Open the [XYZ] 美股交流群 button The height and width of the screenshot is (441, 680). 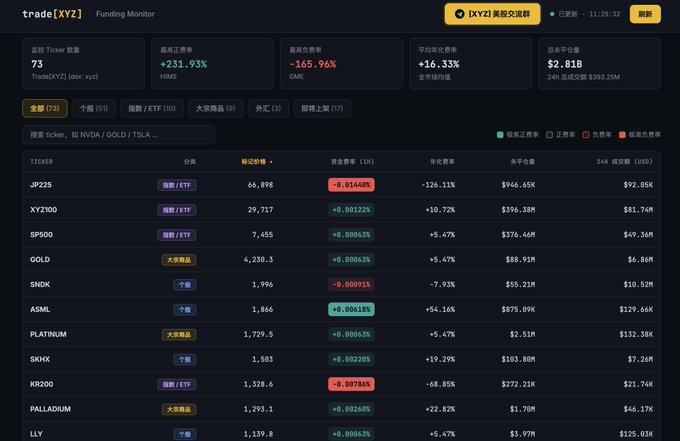pyautogui.click(x=492, y=14)
